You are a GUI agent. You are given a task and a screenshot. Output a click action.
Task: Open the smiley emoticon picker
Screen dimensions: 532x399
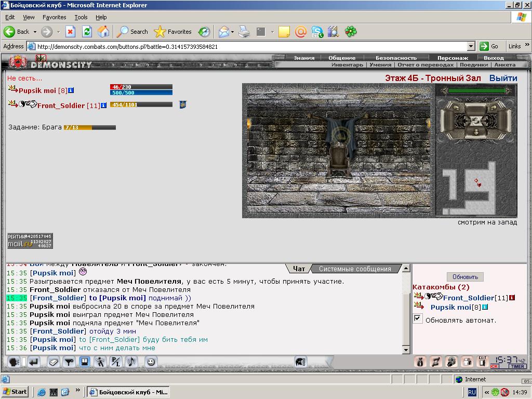[x=151, y=362]
